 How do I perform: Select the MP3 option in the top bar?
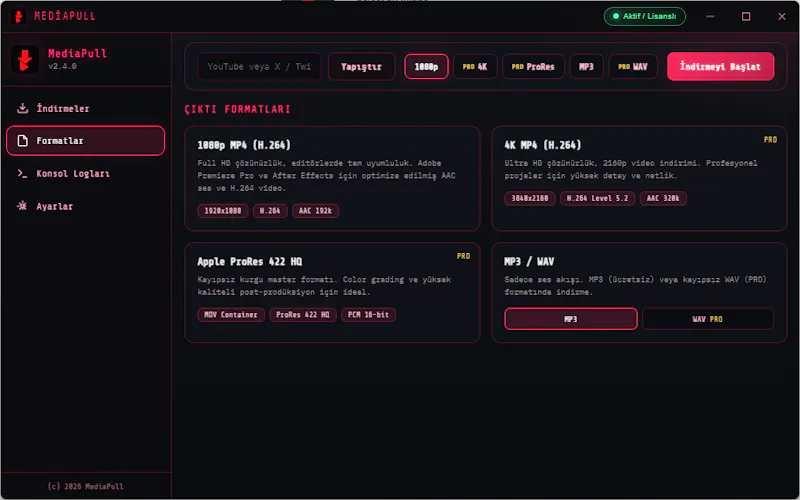click(586, 66)
